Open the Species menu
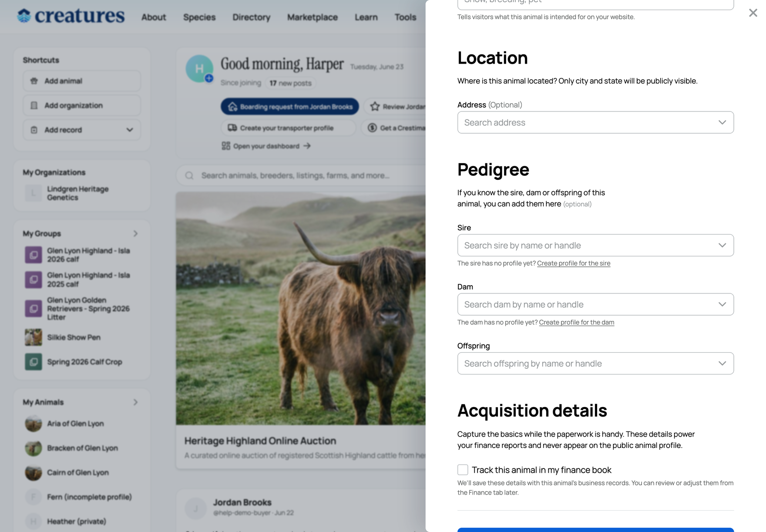The width and height of the screenshot is (766, 532). 199,17
